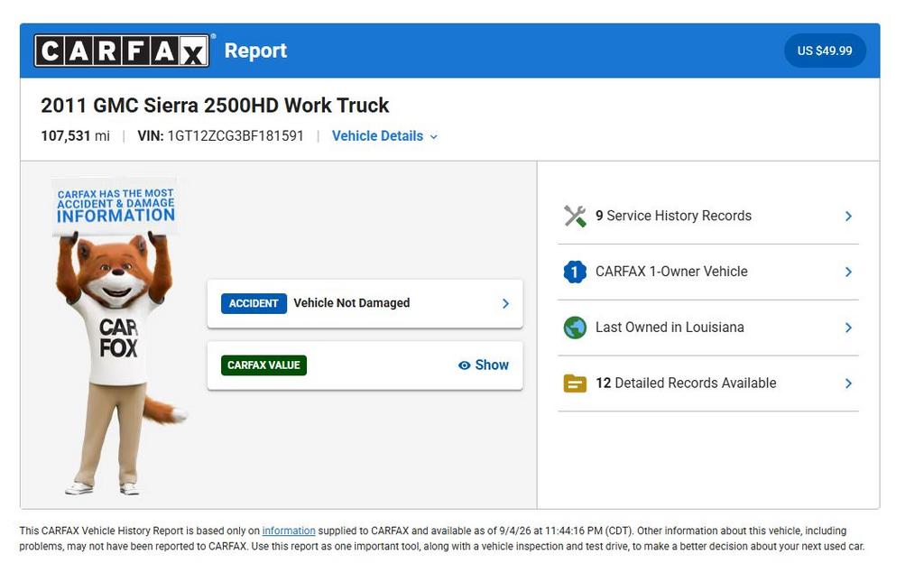This screenshot has width=924, height=573.
Task: Click the yellow folder Detailed Records icon
Action: click(x=575, y=384)
